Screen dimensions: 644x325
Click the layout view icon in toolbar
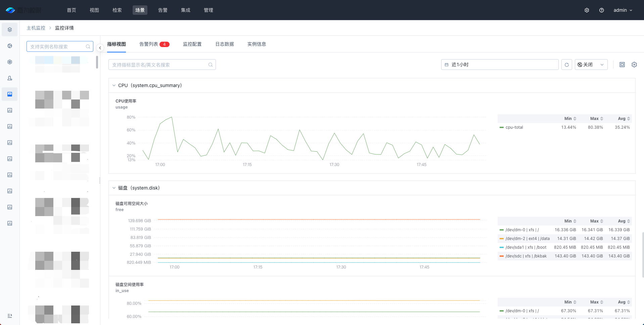pos(622,65)
